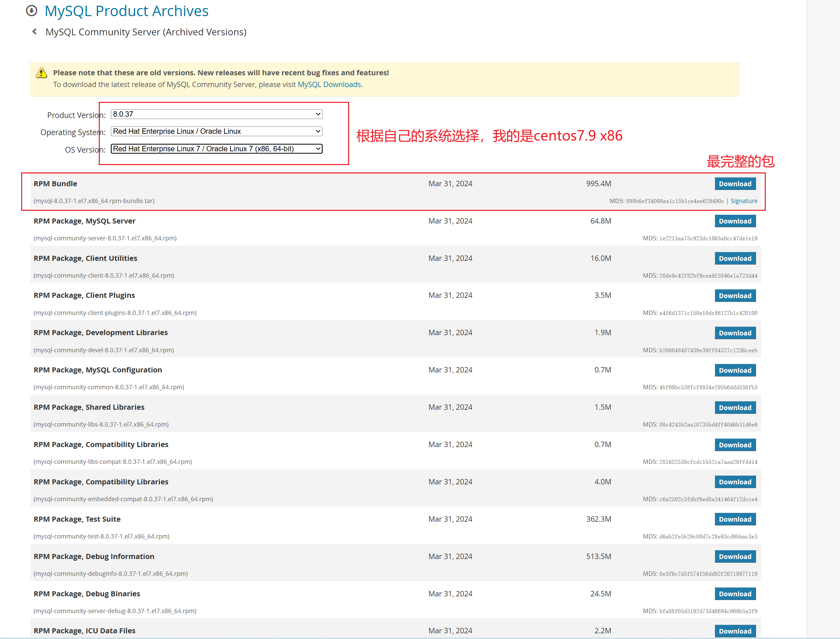
Task: Follow the MySQL Downloads link
Action: coord(329,84)
